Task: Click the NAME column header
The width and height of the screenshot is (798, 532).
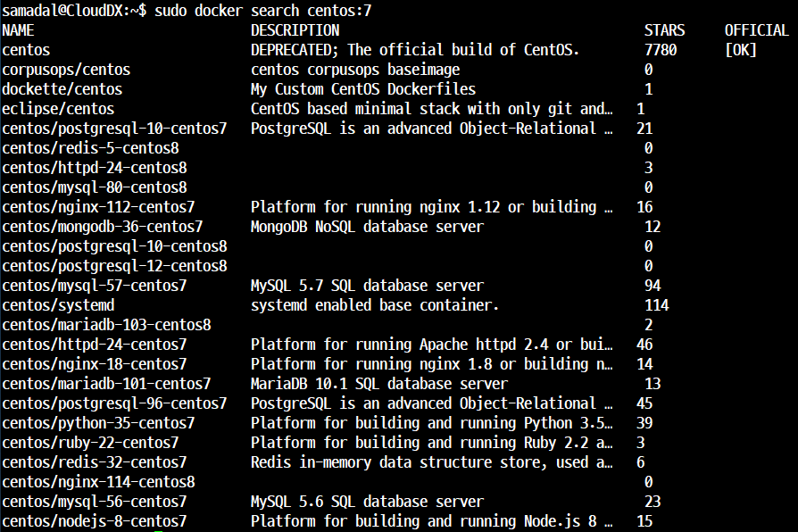Action: pos(18,30)
